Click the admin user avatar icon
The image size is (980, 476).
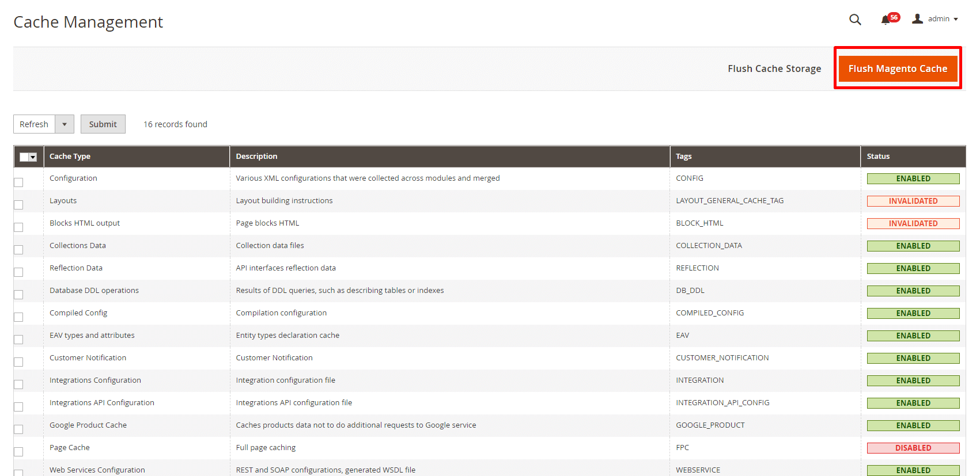[x=917, y=19]
